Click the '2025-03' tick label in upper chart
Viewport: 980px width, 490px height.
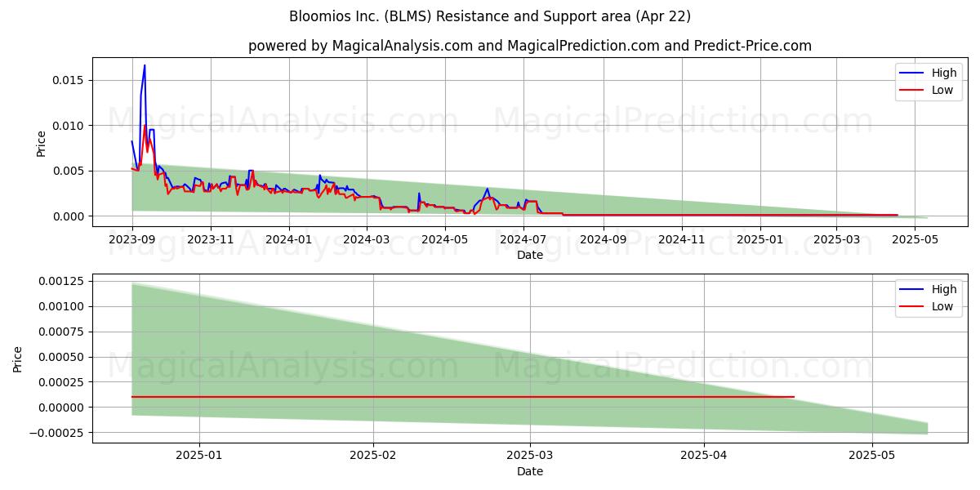(836, 239)
